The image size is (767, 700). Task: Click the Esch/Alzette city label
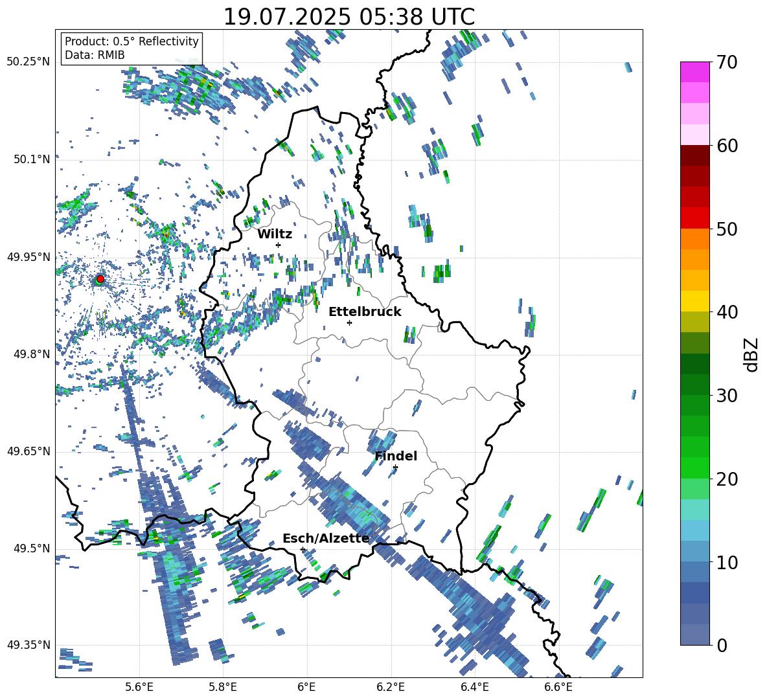(x=326, y=538)
